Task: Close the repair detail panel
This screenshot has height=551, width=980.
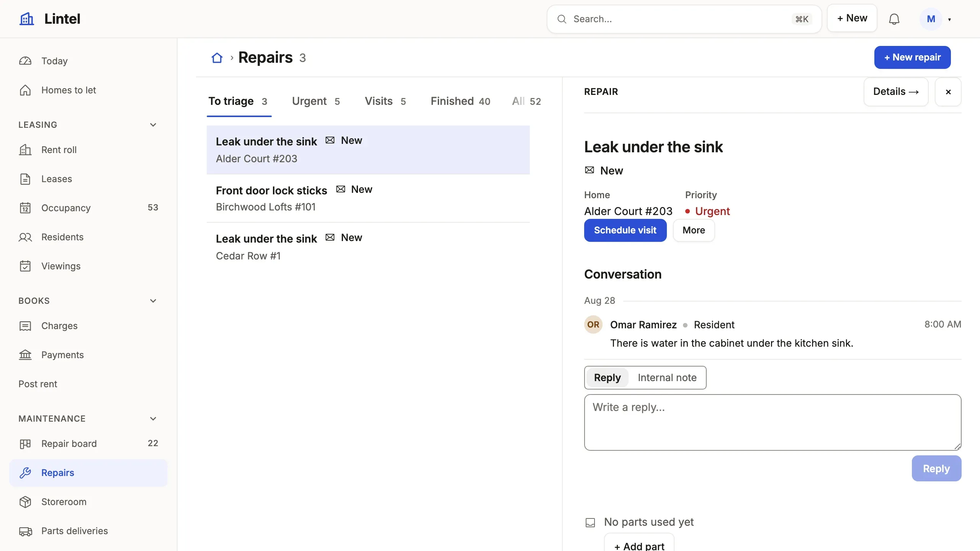Action: [x=948, y=92]
